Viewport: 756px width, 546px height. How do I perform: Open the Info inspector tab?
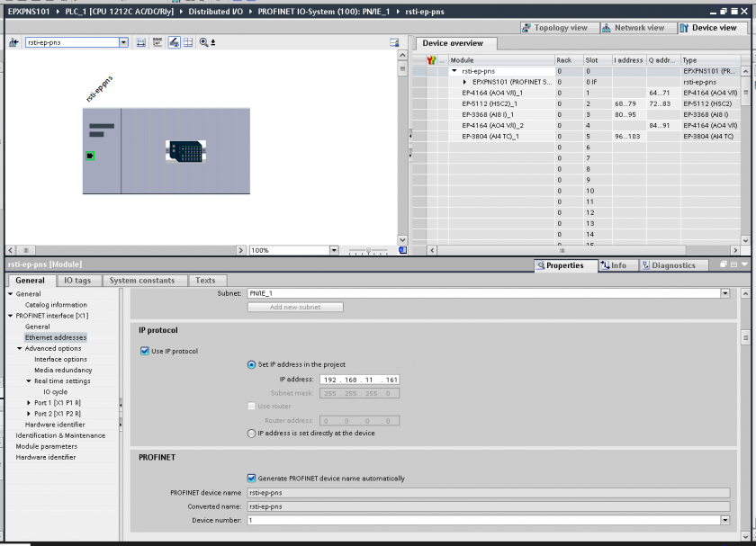coord(618,265)
